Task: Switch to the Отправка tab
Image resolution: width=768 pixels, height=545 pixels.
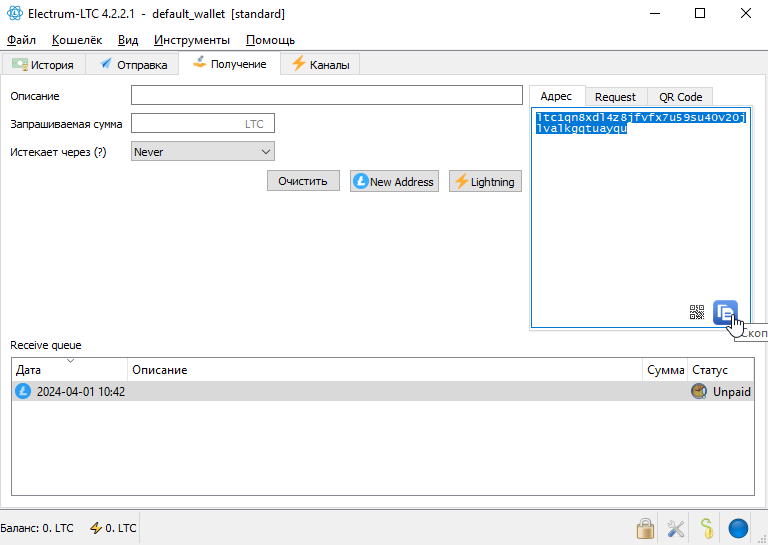Action: pos(134,65)
